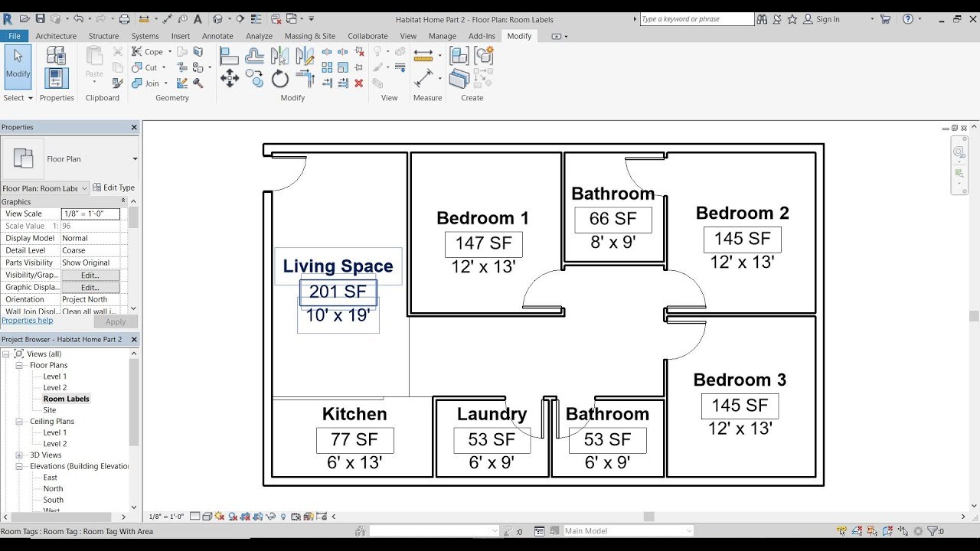Click the view scale 1/8" = 1'-0" button

pos(165,517)
